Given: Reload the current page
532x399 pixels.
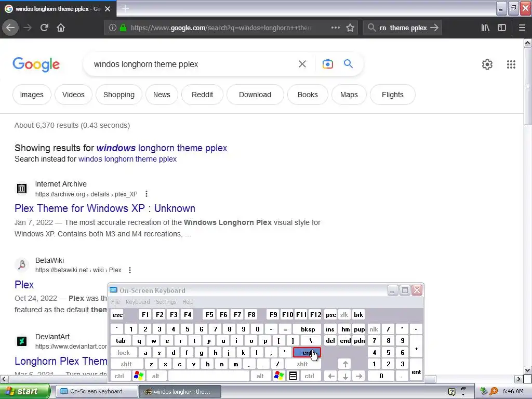Looking at the screenshot, I should coord(44,28).
